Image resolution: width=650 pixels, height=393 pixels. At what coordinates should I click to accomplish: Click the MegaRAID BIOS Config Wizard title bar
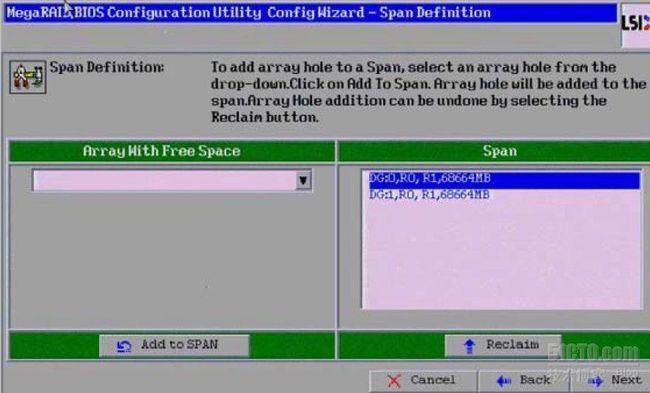click(310, 13)
